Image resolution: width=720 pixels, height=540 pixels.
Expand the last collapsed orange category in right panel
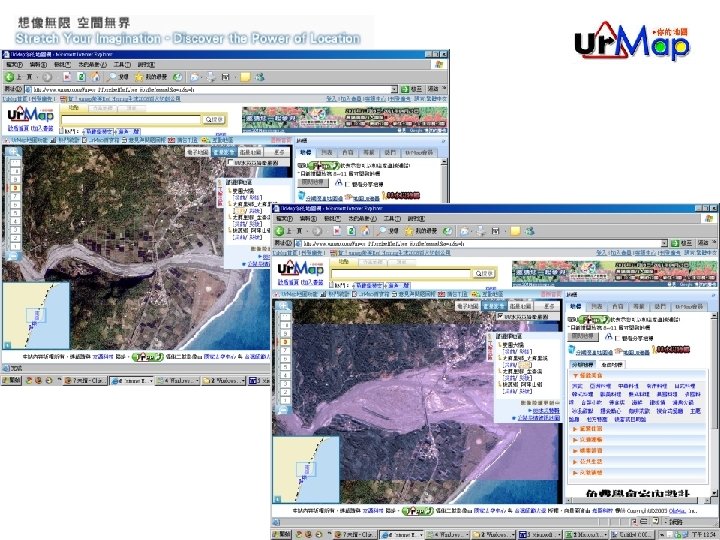[575, 472]
